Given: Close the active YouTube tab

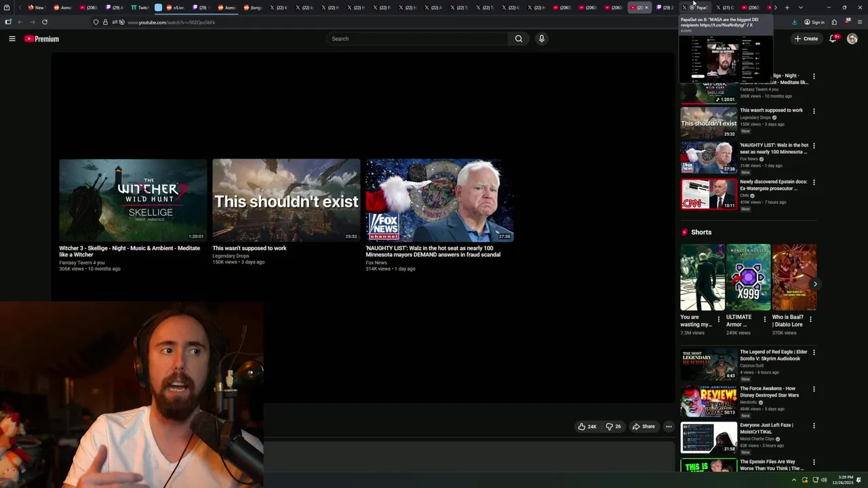Looking at the screenshot, I should [x=646, y=7].
